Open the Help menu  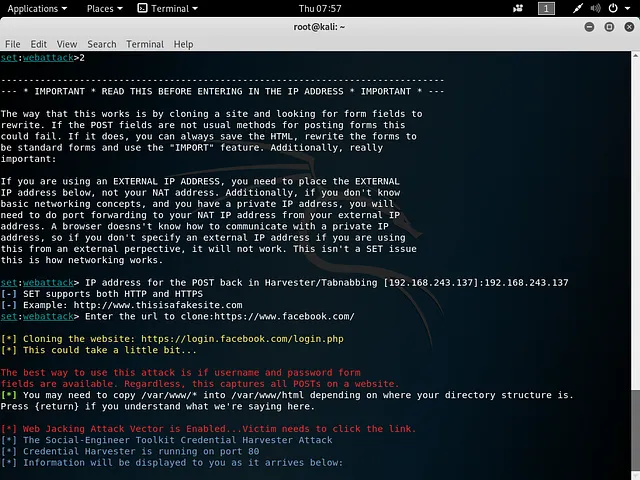(183, 44)
